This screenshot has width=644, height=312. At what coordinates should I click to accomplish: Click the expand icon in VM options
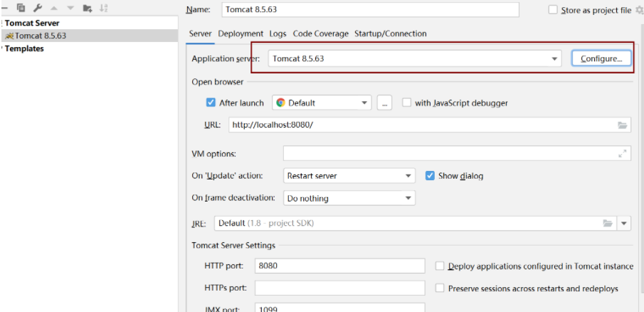click(x=623, y=153)
